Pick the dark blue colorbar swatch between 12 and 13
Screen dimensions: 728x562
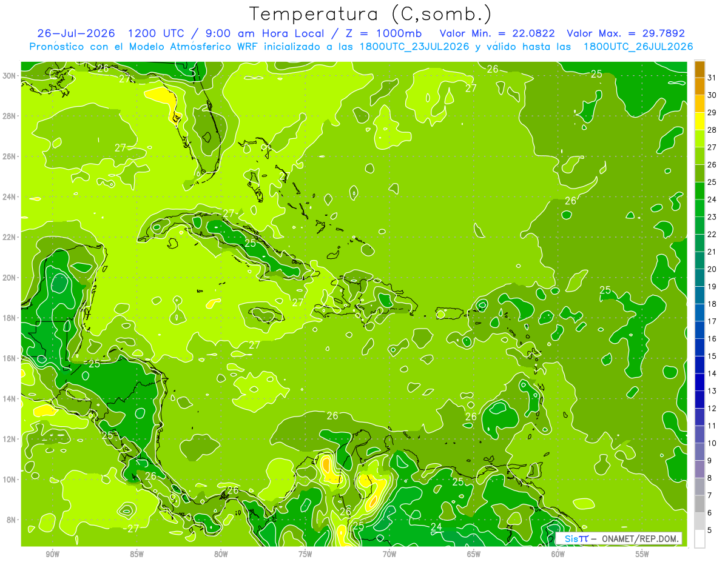coord(699,400)
